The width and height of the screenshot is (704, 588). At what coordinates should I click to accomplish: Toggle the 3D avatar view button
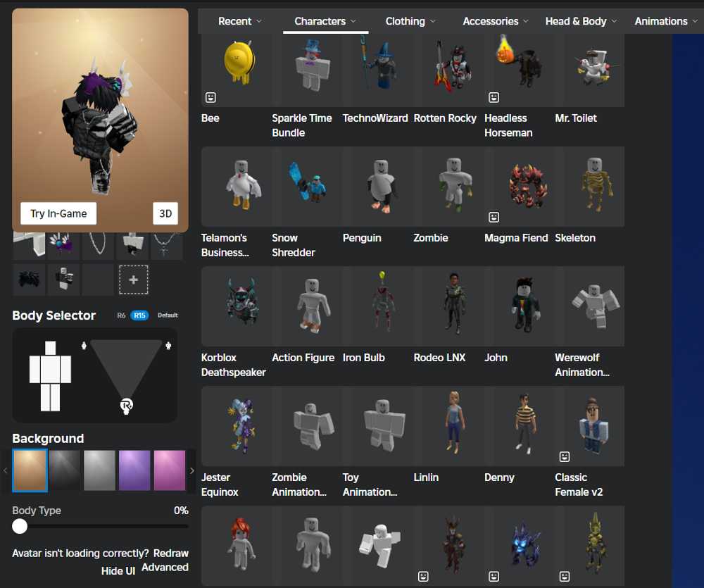click(165, 213)
